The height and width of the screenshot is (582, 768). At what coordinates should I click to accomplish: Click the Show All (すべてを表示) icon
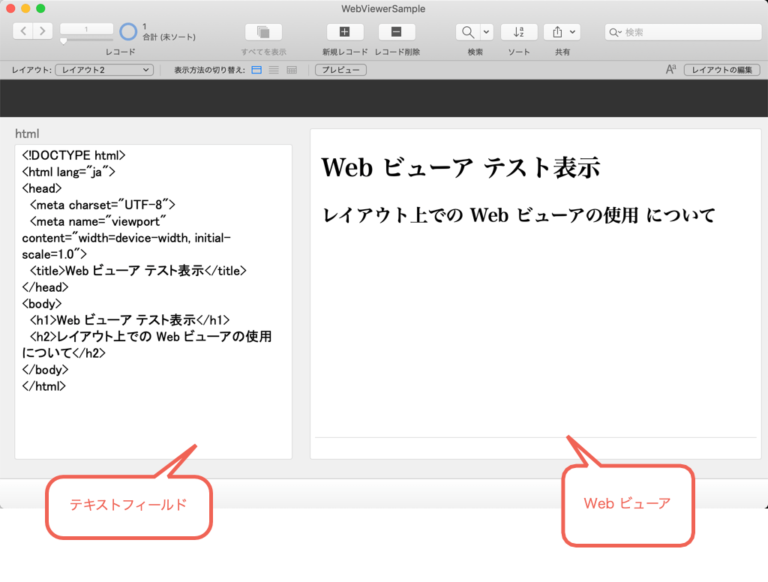pyautogui.click(x=263, y=32)
